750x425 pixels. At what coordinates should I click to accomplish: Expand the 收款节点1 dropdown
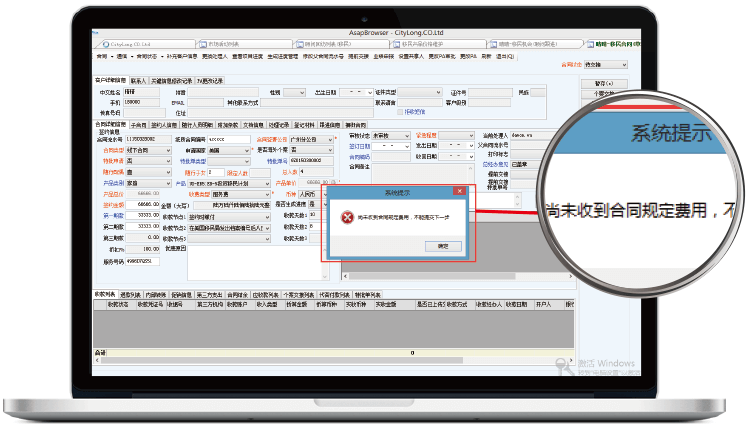(x=229, y=217)
